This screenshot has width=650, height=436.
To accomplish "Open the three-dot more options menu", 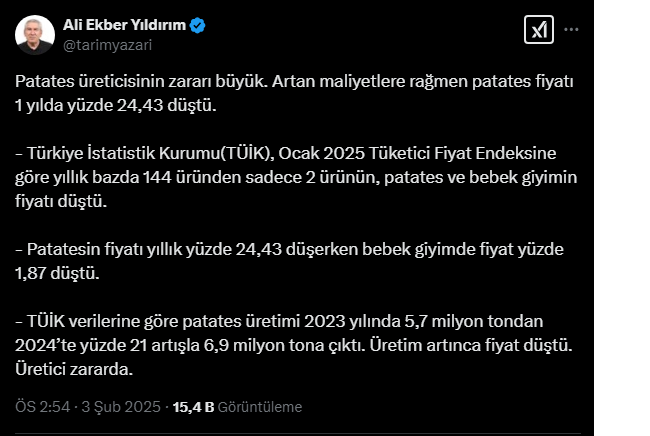I will (x=572, y=30).
